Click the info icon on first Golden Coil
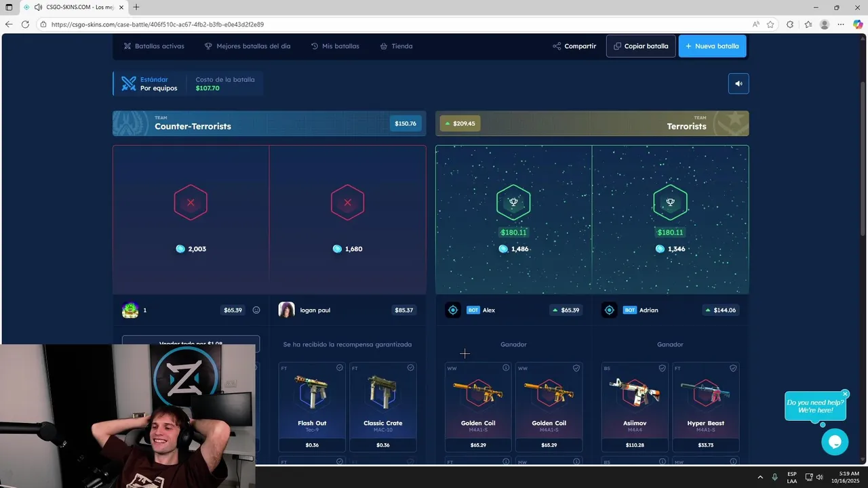The image size is (868, 488). point(506,368)
